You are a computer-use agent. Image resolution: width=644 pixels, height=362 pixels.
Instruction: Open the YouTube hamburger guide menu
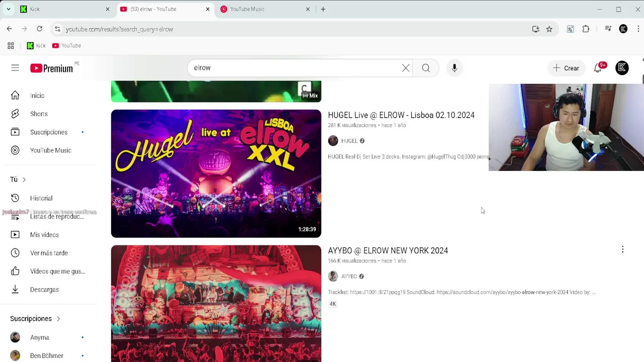click(x=15, y=68)
